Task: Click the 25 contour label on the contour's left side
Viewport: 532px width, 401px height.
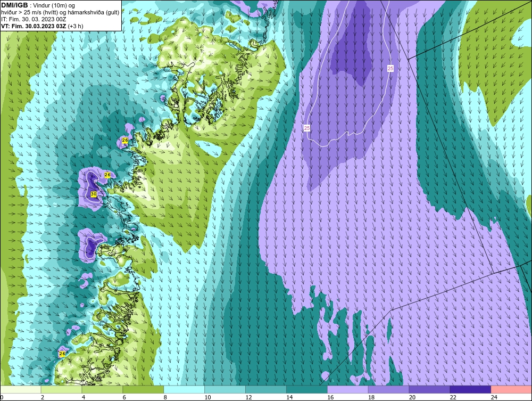Action: point(307,128)
